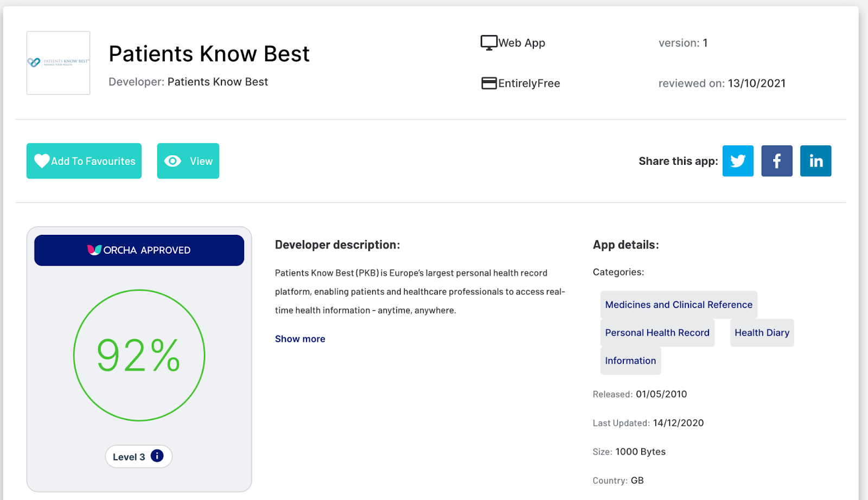
Task: Click the Last Updated date 14/12/2020
Action: pyautogui.click(x=678, y=423)
